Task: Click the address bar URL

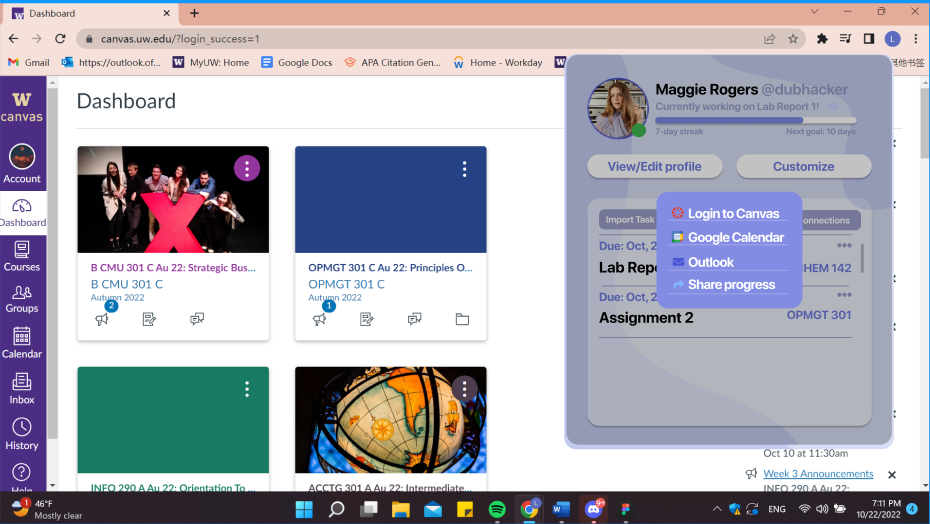Action: point(180,39)
